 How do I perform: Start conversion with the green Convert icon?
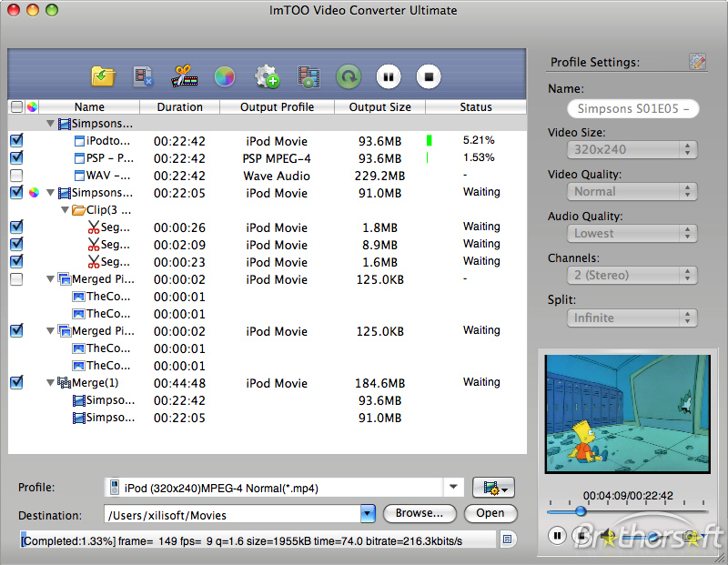(x=349, y=76)
